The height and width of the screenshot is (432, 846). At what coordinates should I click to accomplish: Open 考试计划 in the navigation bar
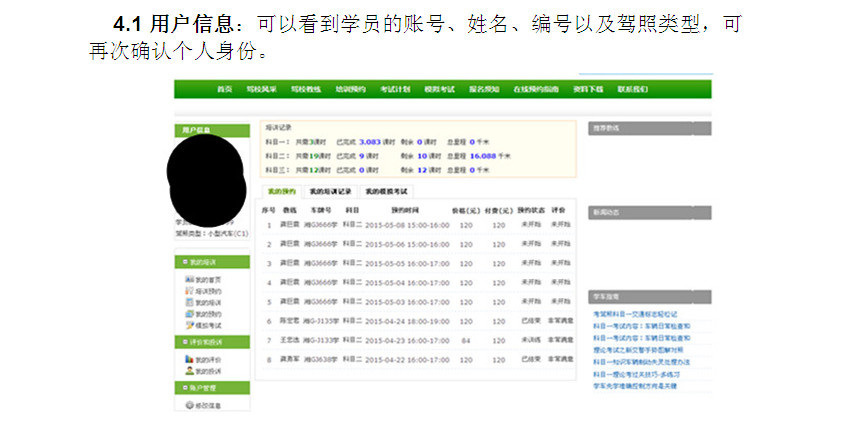point(394,89)
